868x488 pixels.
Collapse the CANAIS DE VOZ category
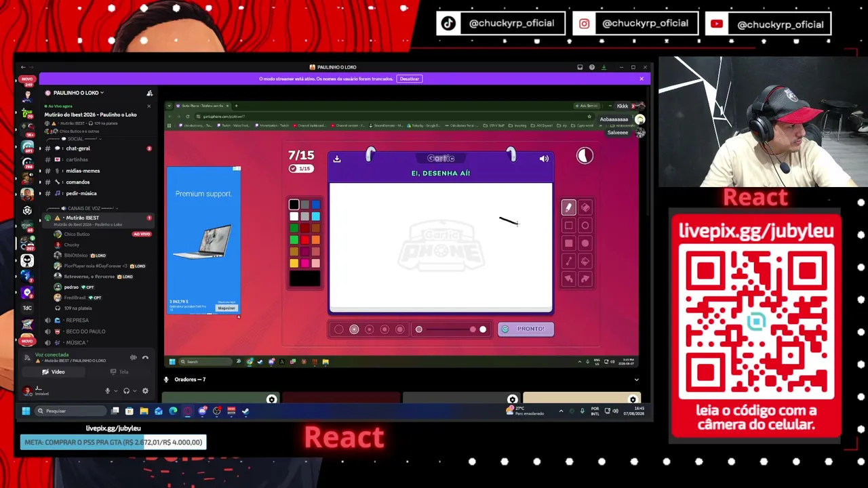click(x=84, y=208)
